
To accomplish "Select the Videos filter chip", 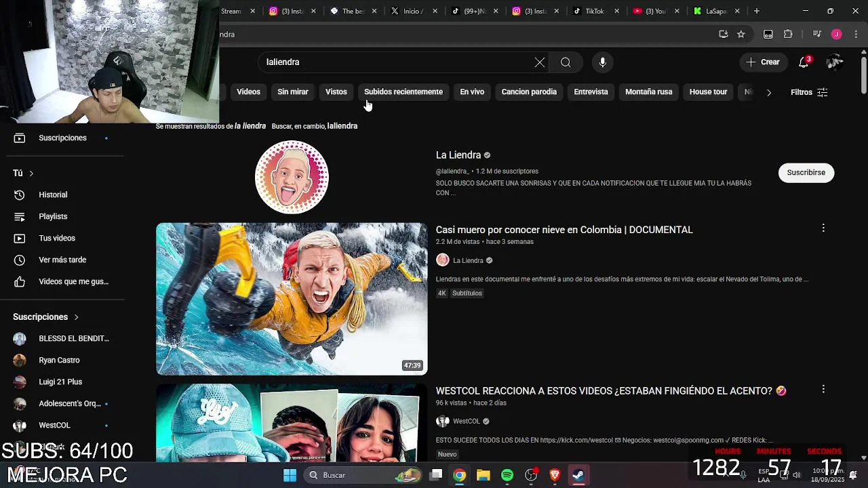I will (248, 91).
